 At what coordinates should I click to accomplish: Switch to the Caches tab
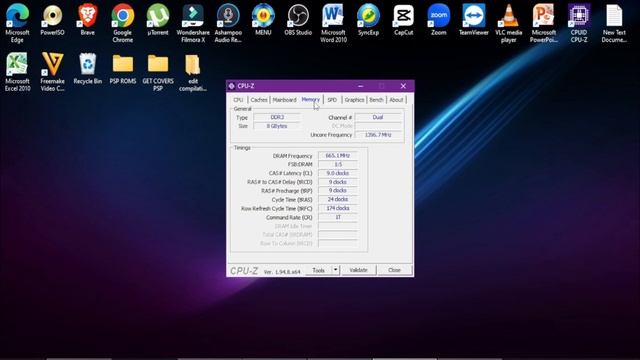[259, 100]
